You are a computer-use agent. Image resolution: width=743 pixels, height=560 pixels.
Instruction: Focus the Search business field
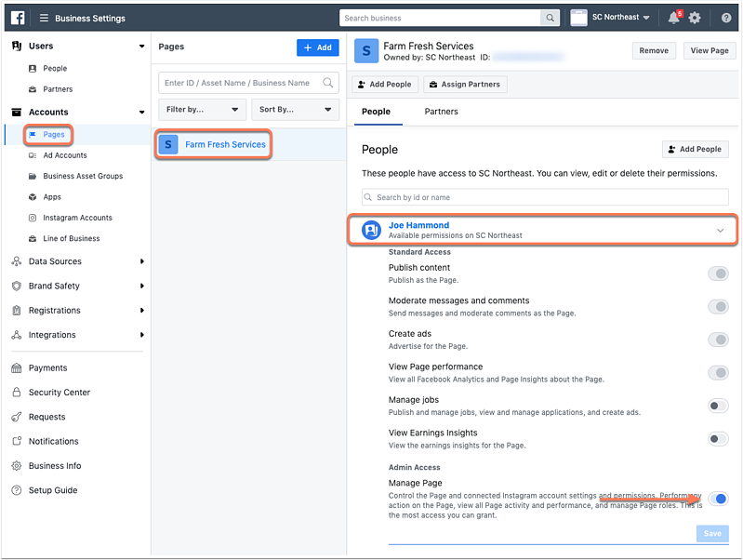point(440,18)
